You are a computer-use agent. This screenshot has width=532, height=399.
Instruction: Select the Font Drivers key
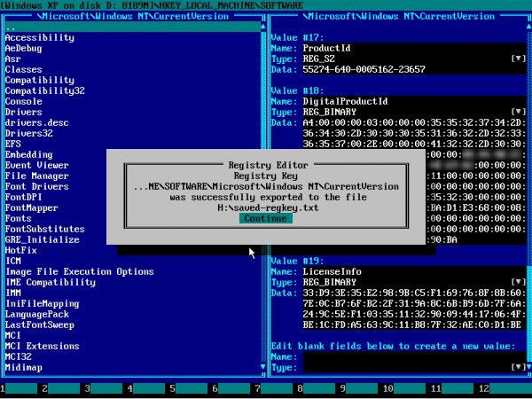pyautogui.click(x=37, y=186)
